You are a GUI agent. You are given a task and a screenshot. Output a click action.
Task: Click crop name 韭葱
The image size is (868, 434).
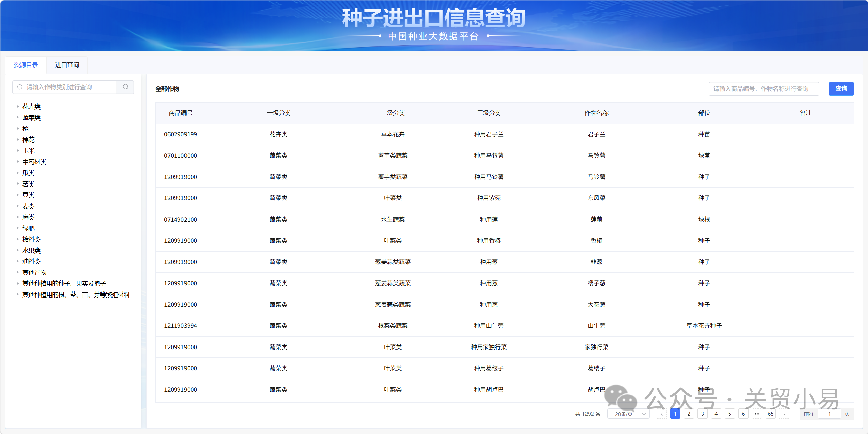(596, 262)
